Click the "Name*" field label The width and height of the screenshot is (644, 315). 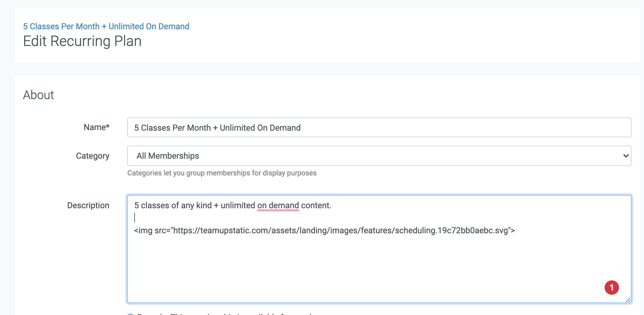coord(96,127)
